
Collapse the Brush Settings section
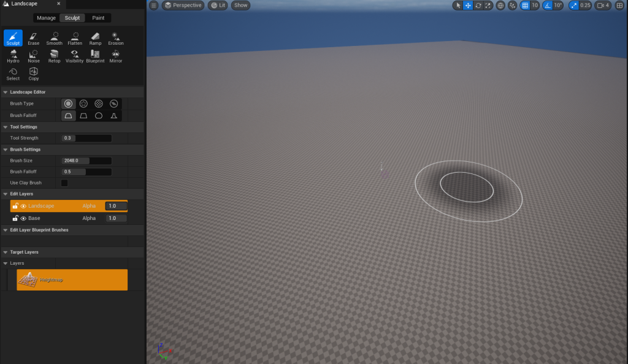(x=5, y=150)
